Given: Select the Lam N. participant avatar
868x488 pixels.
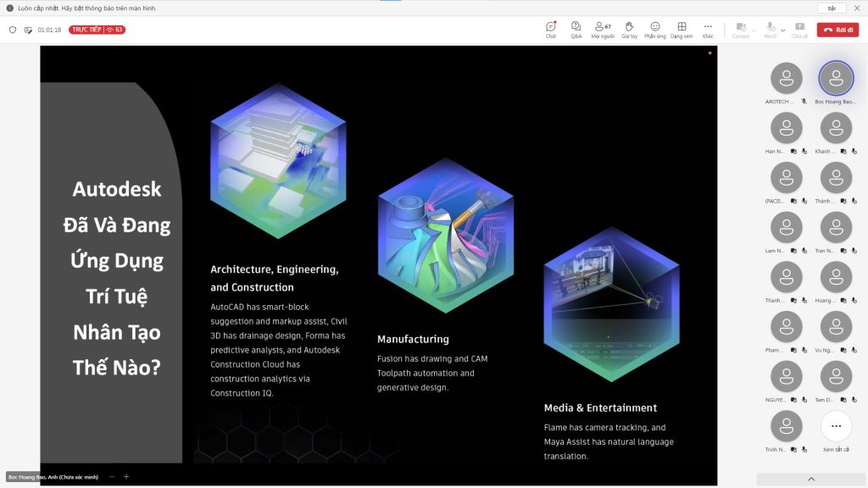Looking at the screenshot, I should click(786, 227).
